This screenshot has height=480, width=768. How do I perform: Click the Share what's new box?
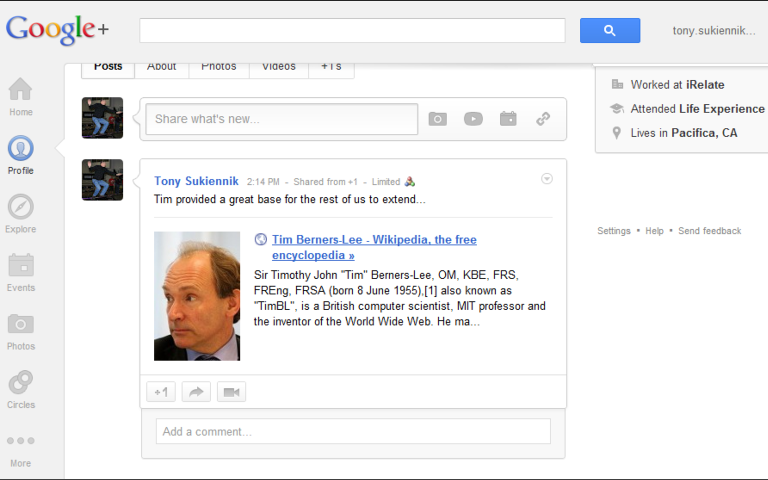(282, 119)
